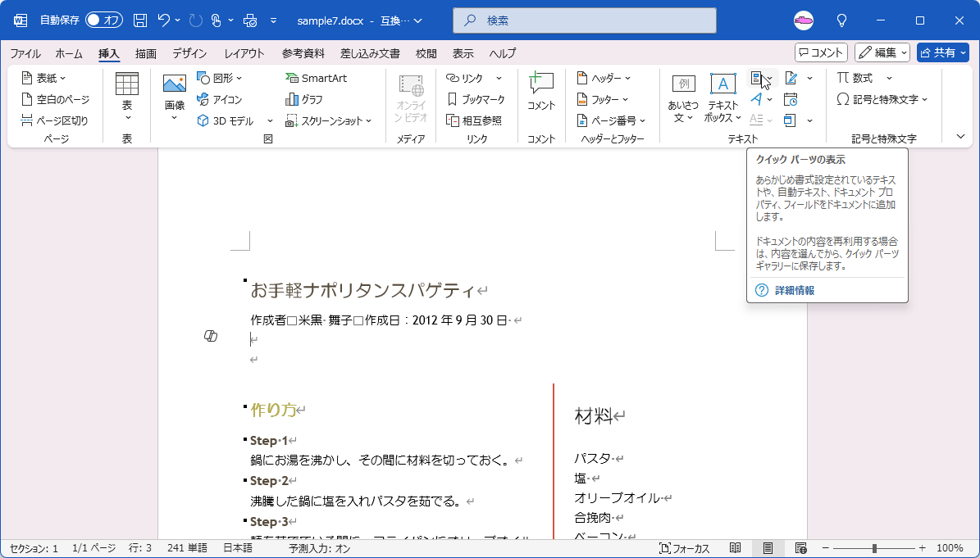This screenshot has width=980, height=558.
Task: Select the SmartArt insertion icon
Action: 294,78
